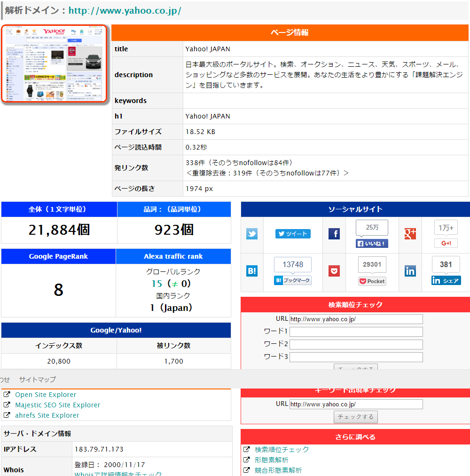
Task: Click the Hatena B! bookmark icon
Action: (x=252, y=271)
